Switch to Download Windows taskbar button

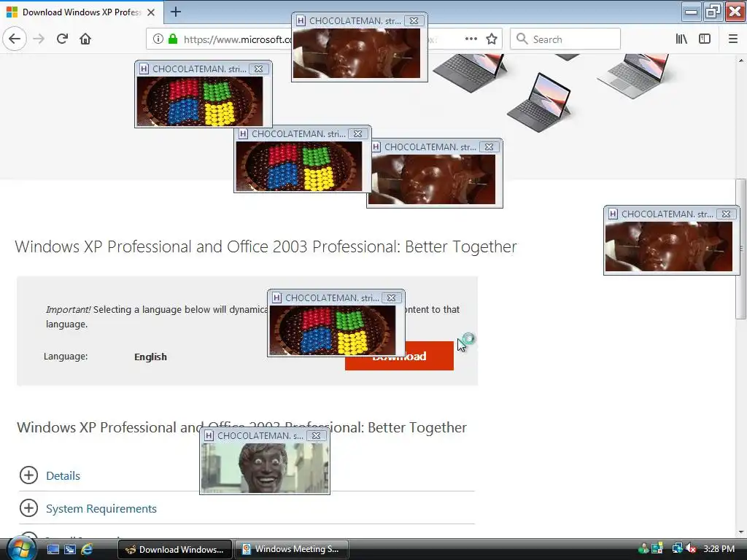point(175,550)
